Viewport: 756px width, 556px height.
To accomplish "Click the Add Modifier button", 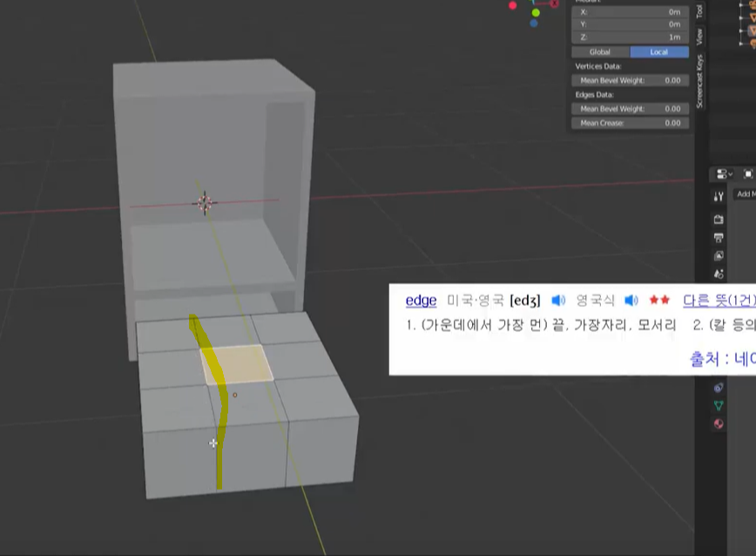I will (745, 193).
